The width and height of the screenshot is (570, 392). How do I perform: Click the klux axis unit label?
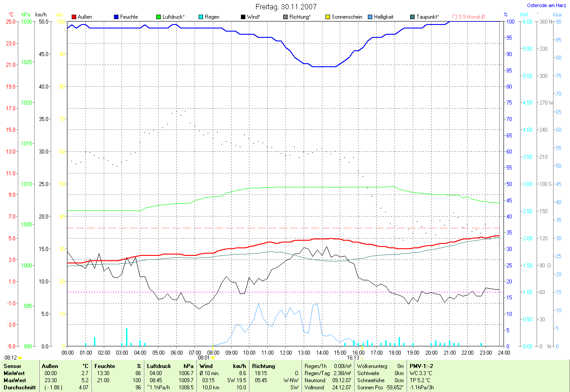coord(558,15)
